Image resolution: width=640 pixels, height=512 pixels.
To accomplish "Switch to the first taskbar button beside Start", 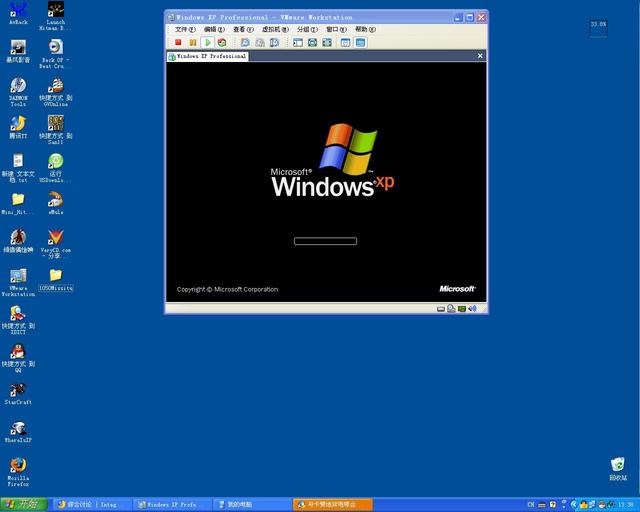I will 93,505.
